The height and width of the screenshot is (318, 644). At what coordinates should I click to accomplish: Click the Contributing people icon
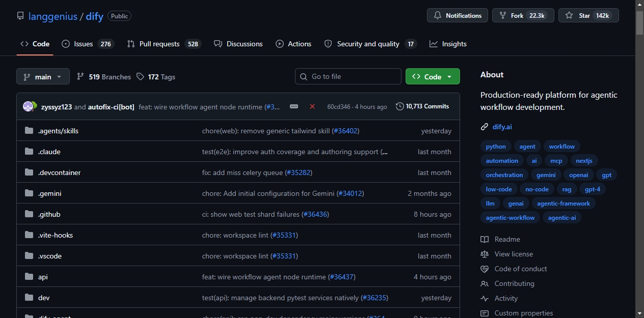coord(485,283)
